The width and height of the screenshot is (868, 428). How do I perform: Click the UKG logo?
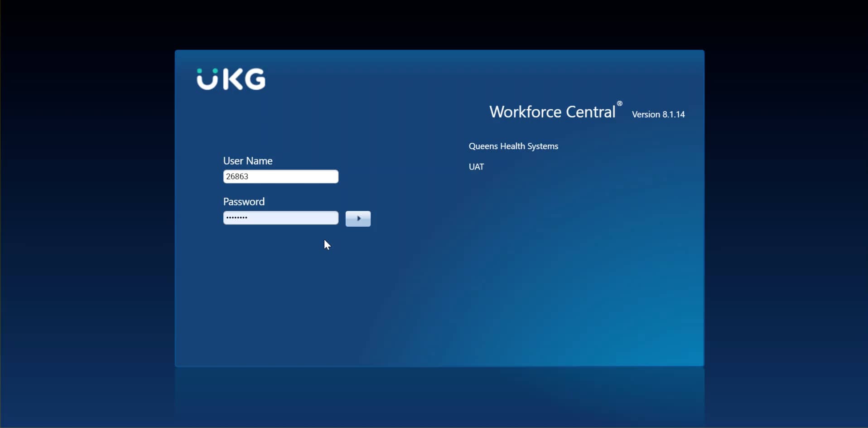click(x=230, y=79)
